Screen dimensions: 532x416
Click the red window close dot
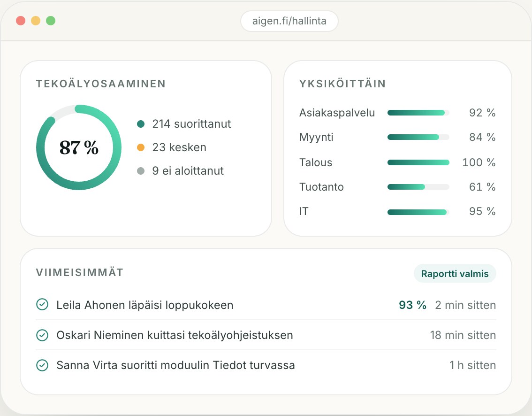[x=21, y=21]
